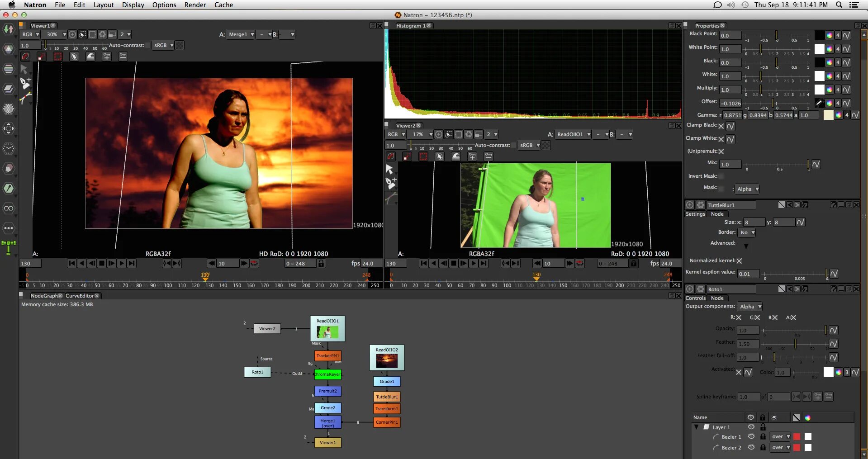This screenshot has height=459, width=868.
Task: Click Viewer1 refresh/recycle render icon
Action: point(102,34)
